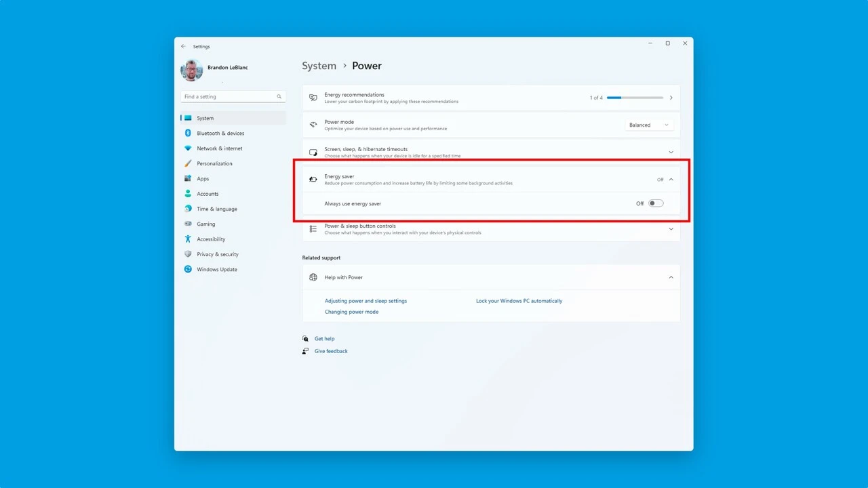The height and width of the screenshot is (488, 868).
Task: Click Lock your Windows PC automatically link
Action: tap(519, 301)
